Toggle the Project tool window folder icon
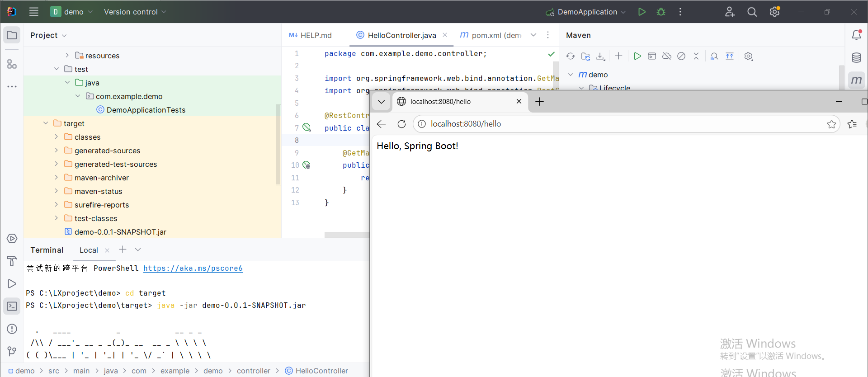The image size is (868, 377). (x=12, y=35)
